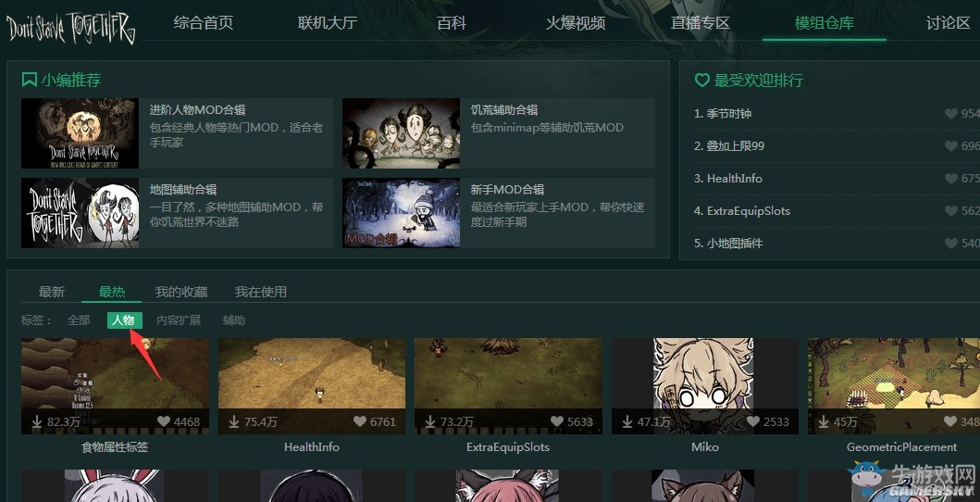
Task: Open the 综合首页 tab
Action: click(203, 23)
